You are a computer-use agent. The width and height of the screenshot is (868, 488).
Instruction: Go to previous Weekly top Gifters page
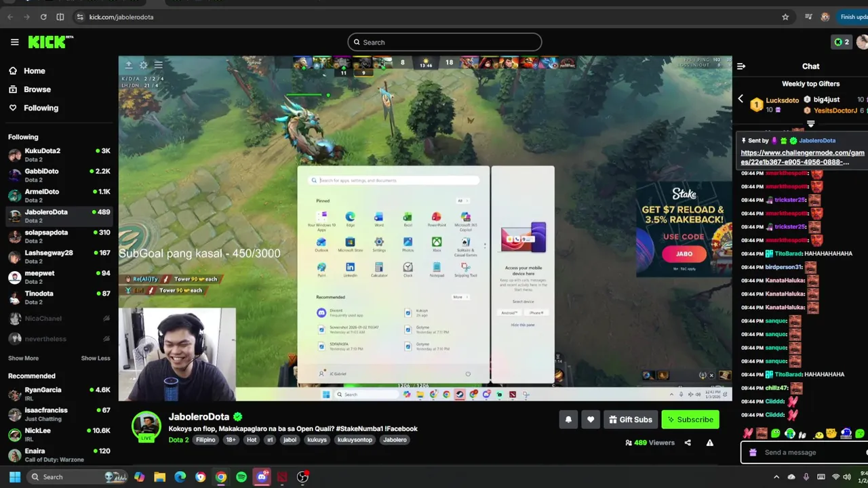point(741,99)
